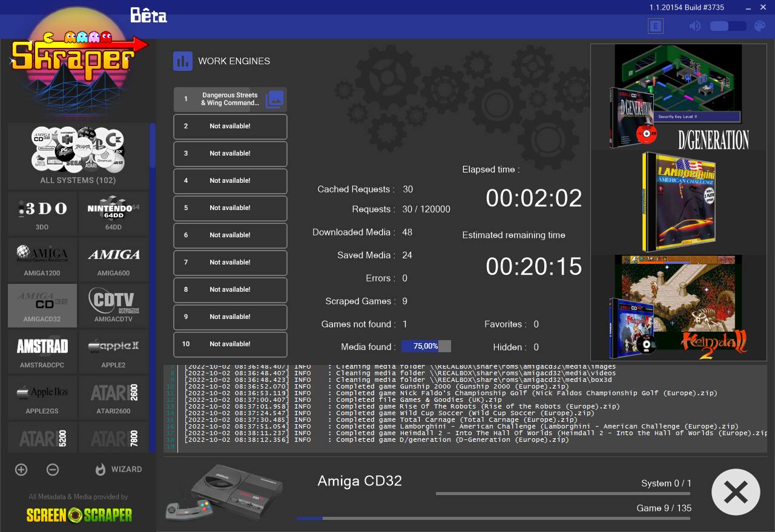The height and width of the screenshot is (532, 775).
Task: Open the ScreenScraper logo link
Action: (79, 515)
